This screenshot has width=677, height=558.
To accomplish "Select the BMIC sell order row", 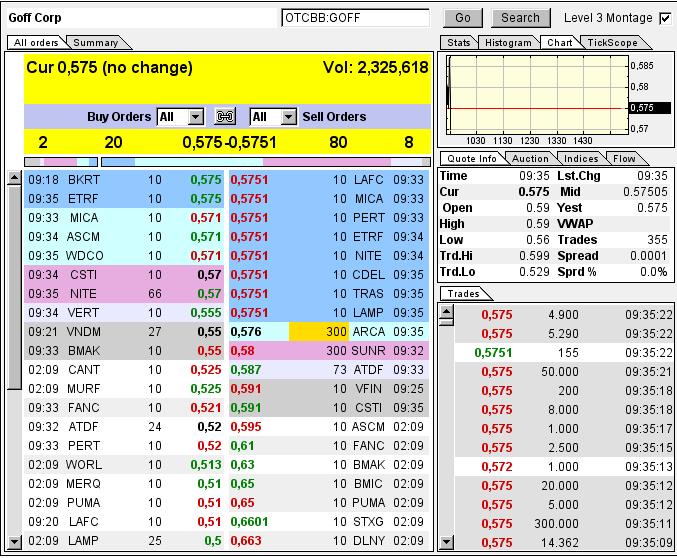I will pyautogui.click(x=329, y=484).
